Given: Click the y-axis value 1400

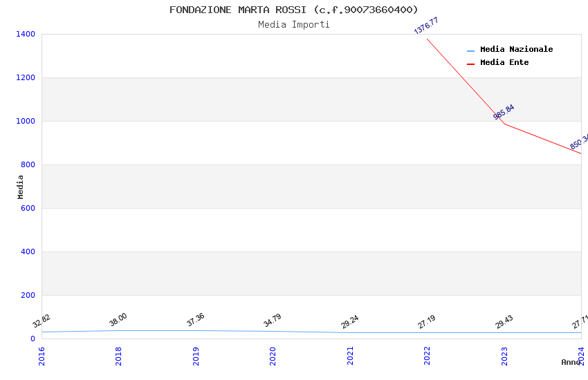Looking at the screenshot, I should (x=26, y=34).
